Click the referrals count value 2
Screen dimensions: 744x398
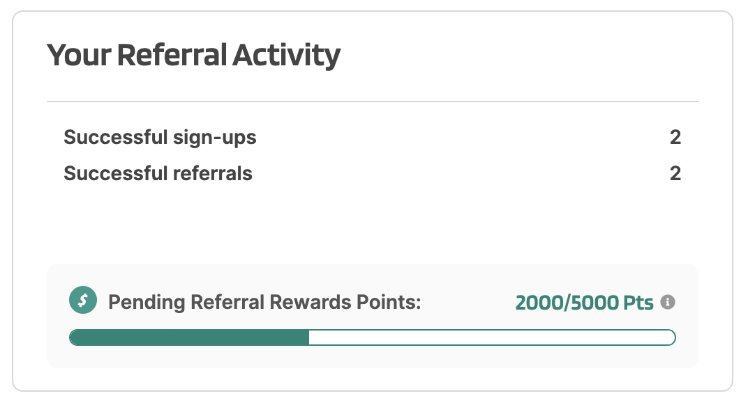tap(675, 173)
